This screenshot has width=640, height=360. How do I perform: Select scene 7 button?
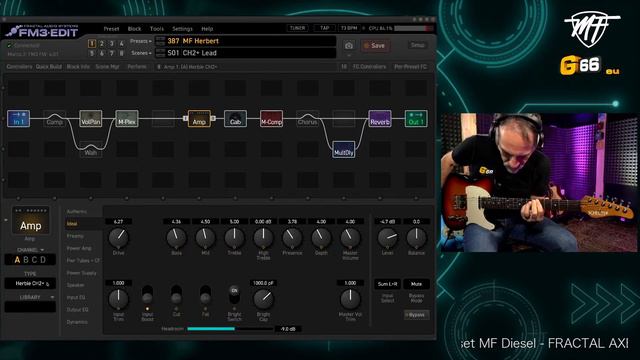click(111, 53)
